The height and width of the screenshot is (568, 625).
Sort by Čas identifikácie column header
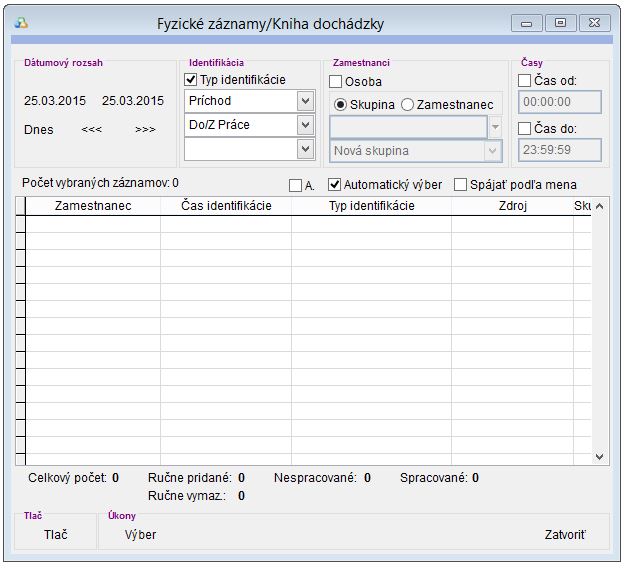tap(226, 206)
